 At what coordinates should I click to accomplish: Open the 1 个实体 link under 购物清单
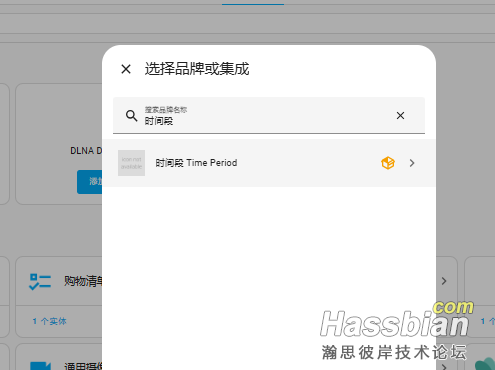(x=49, y=321)
